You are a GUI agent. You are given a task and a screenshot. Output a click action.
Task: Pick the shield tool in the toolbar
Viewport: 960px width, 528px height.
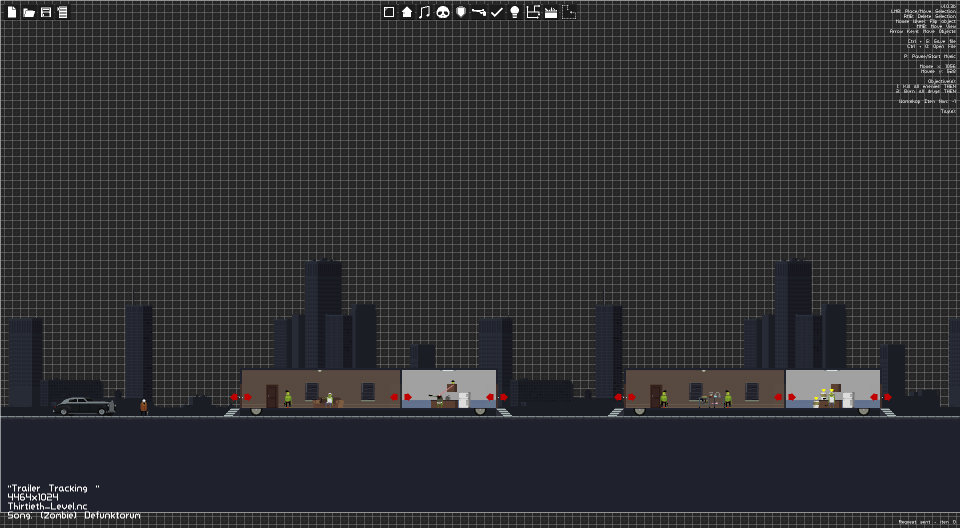coord(461,12)
